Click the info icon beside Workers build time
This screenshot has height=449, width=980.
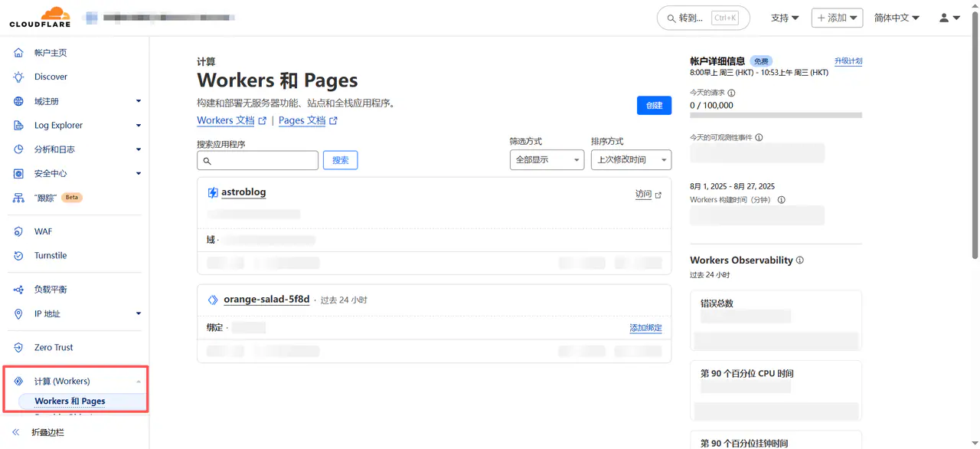pos(781,200)
